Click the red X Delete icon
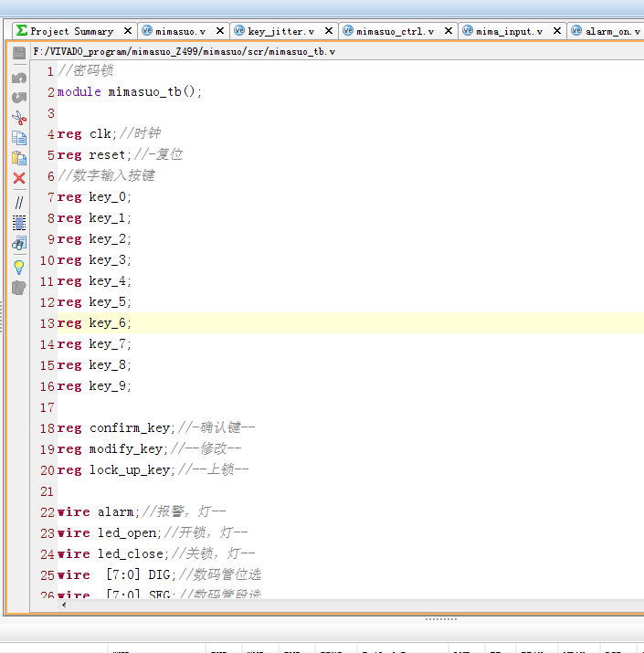The height and width of the screenshot is (653, 644). coord(19,178)
